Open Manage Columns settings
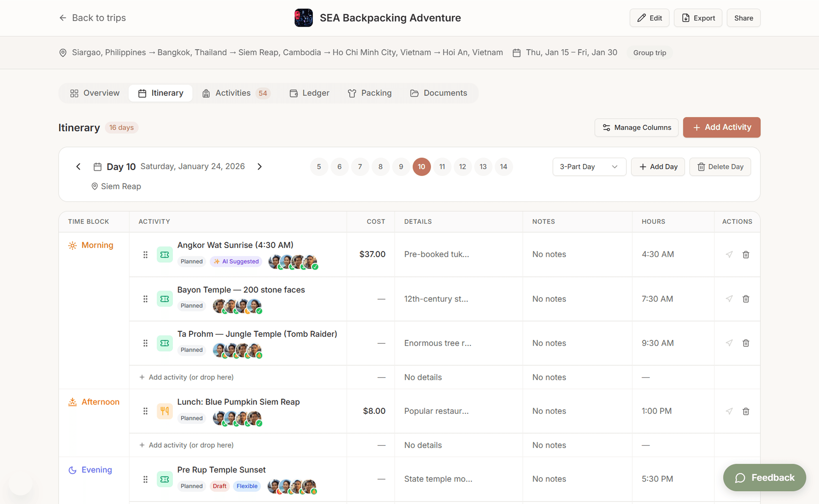 (636, 127)
